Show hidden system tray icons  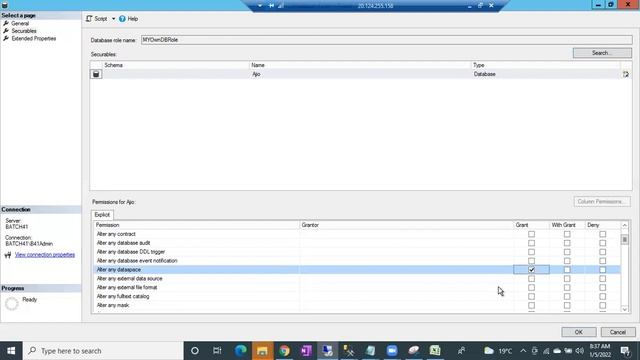point(523,351)
